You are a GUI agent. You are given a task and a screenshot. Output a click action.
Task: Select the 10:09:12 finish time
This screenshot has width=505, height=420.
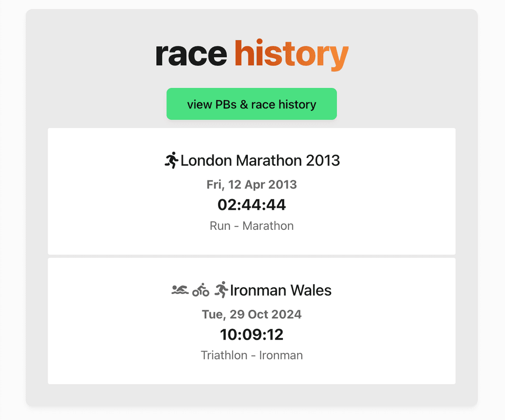[x=252, y=335]
